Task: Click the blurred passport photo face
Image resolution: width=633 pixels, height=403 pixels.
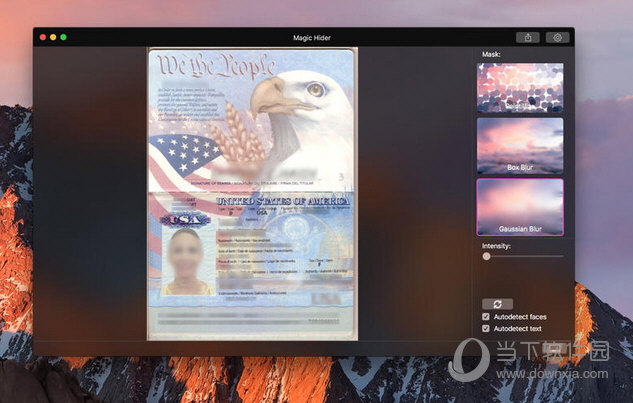Action: coord(185,254)
